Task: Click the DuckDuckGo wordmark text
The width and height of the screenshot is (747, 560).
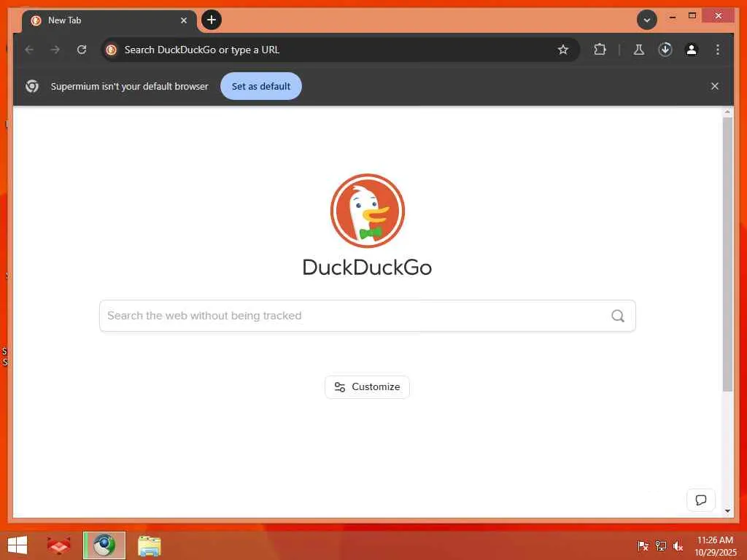Action: click(368, 267)
